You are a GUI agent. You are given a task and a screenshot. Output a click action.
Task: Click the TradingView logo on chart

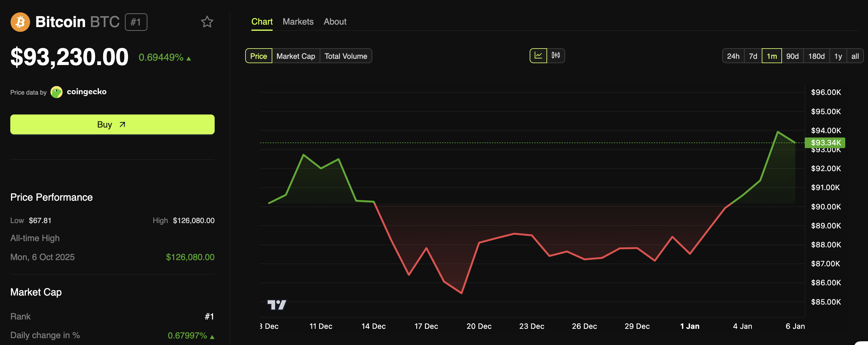[277, 305]
